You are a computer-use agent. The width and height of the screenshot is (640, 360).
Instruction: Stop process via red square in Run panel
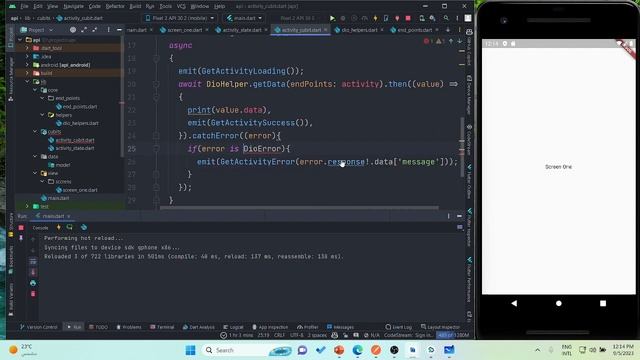click(21, 227)
